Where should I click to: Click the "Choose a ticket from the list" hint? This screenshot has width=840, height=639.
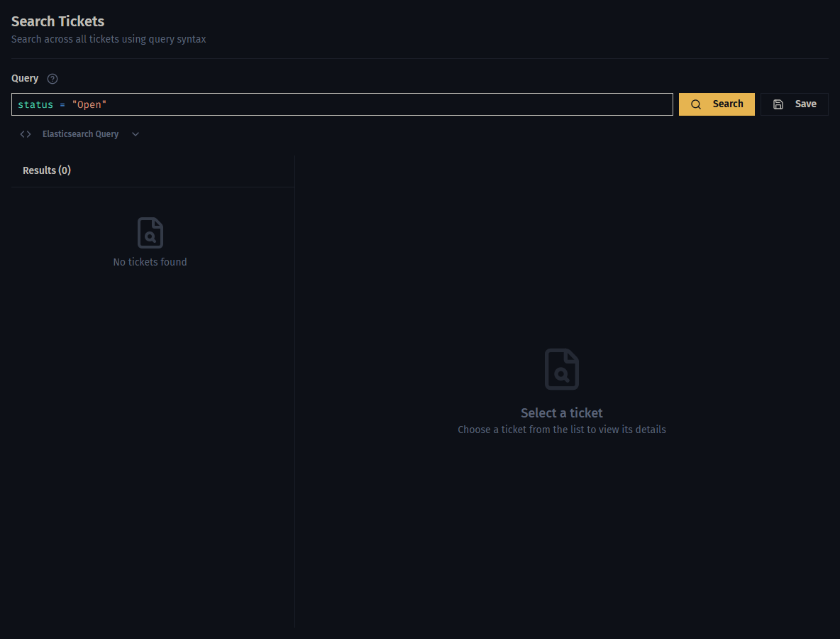(561, 430)
